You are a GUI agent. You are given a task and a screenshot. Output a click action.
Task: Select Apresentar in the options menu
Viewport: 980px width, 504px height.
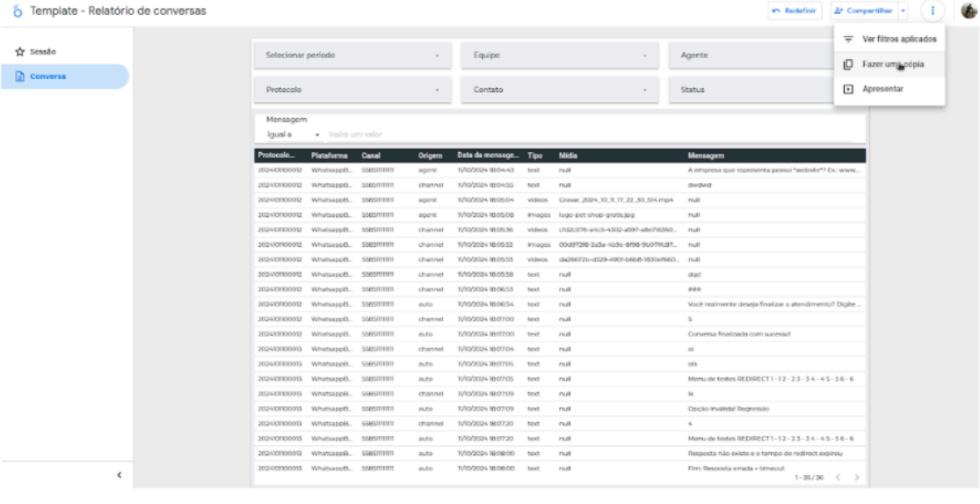pyautogui.click(x=889, y=90)
